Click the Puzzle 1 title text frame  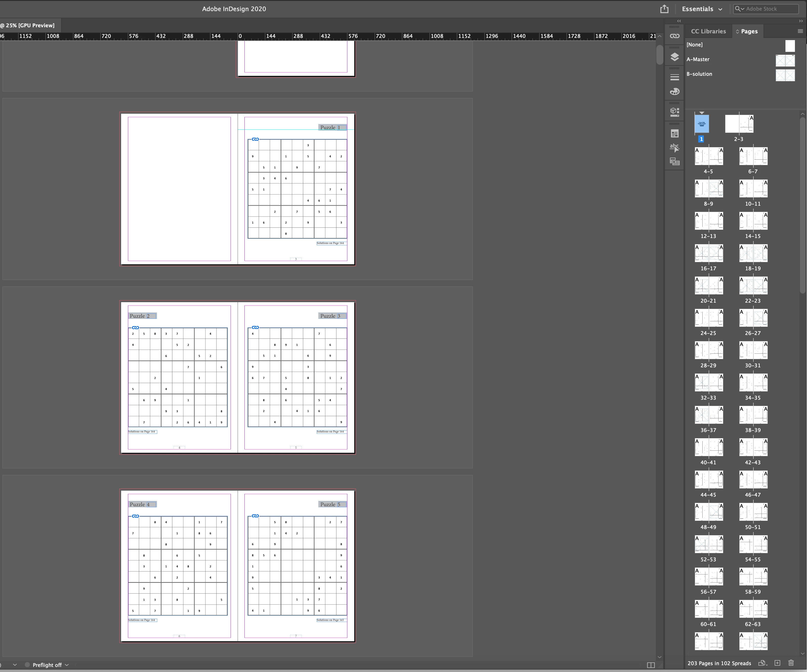pos(332,128)
